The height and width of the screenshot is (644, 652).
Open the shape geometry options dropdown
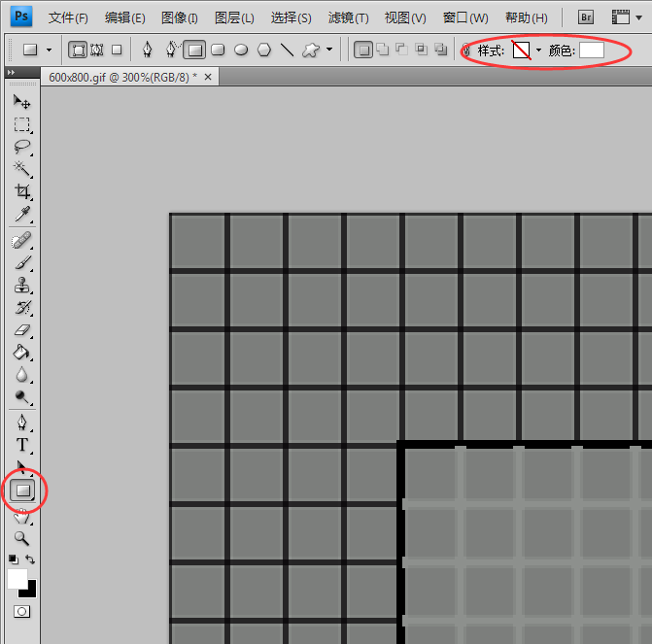329,50
